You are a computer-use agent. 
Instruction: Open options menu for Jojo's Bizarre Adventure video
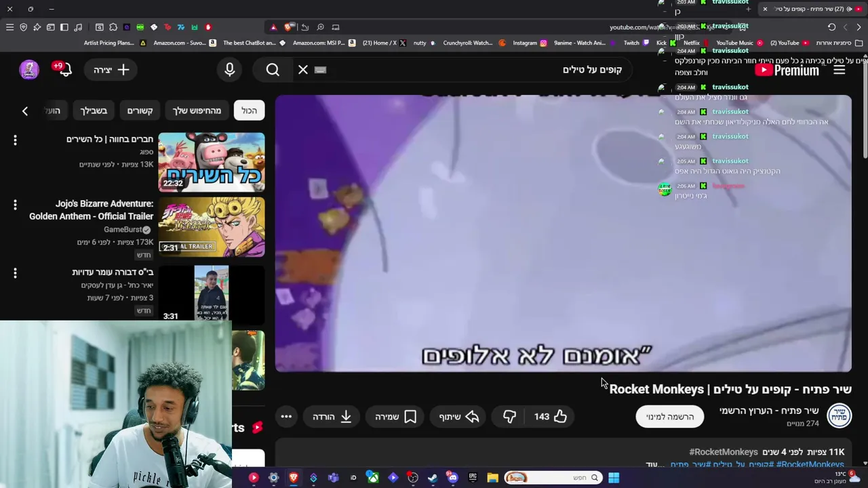[15, 205]
